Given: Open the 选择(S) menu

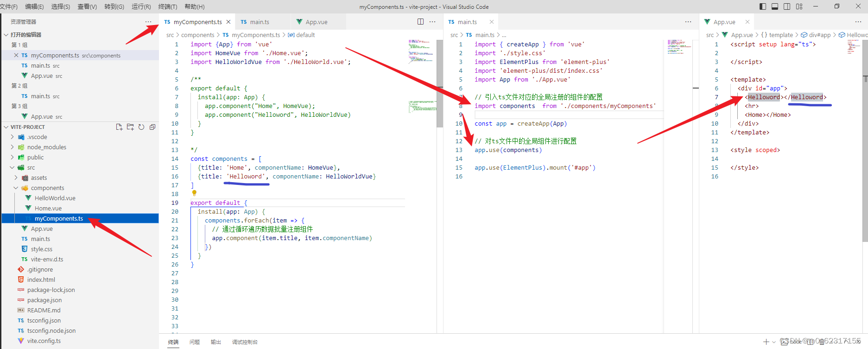Looking at the screenshot, I should pos(61,6).
